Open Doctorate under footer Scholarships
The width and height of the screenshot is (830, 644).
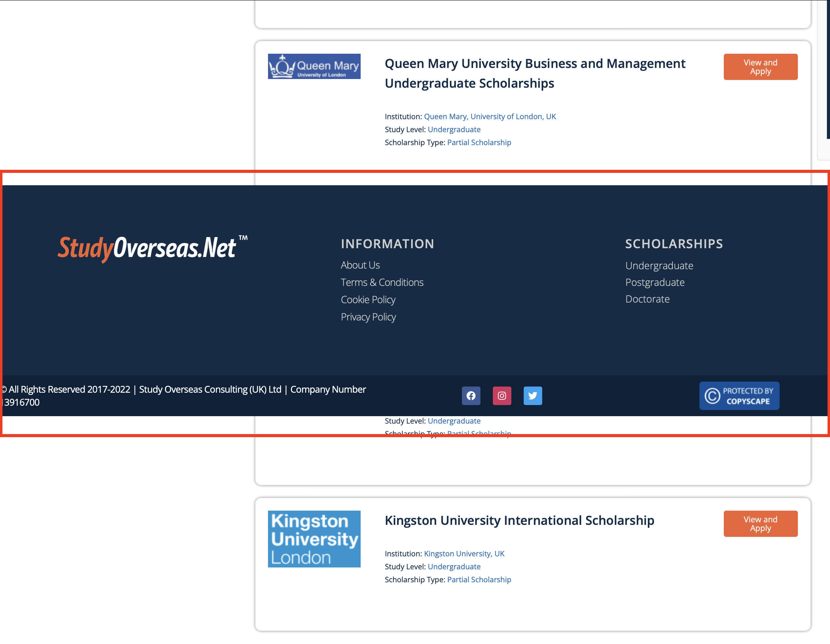(647, 299)
